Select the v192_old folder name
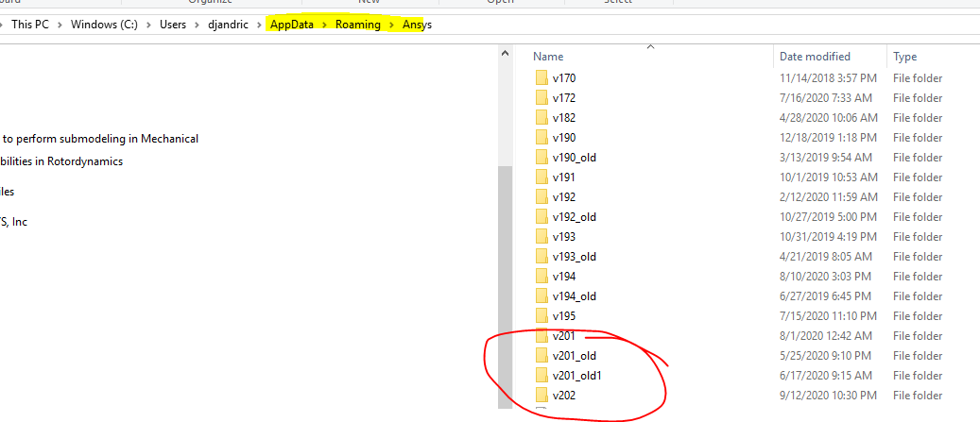This screenshot has height=422, width=980. click(x=575, y=216)
